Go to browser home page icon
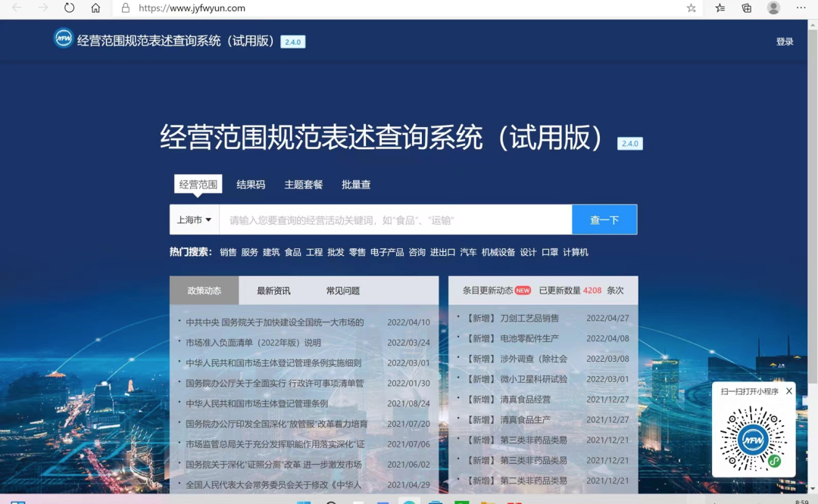The height and width of the screenshot is (504, 818). [95, 8]
